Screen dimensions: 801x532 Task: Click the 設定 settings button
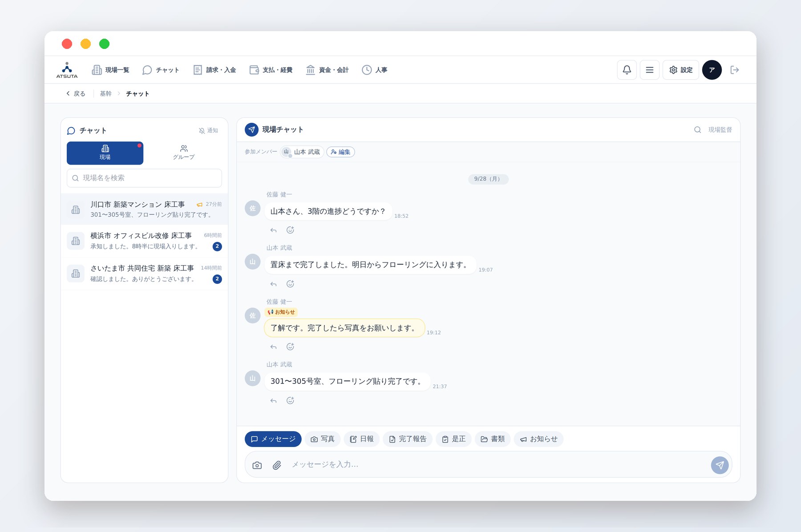click(x=680, y=70)
